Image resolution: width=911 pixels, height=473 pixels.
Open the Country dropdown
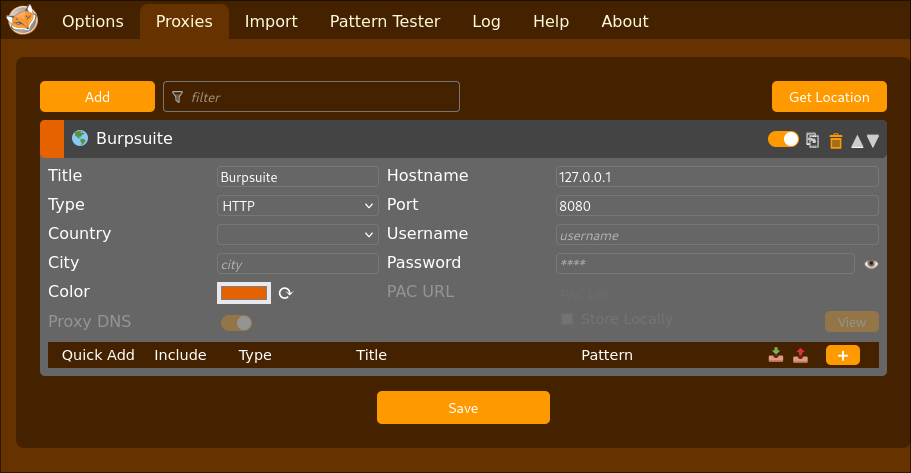(297, 234)
